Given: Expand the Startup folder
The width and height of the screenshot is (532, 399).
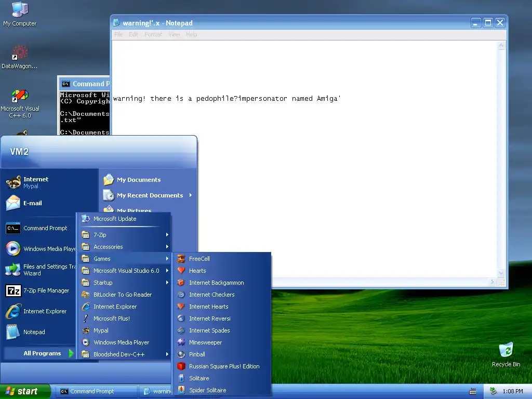Looking at the screenshot, I should [x=124, y=283].
